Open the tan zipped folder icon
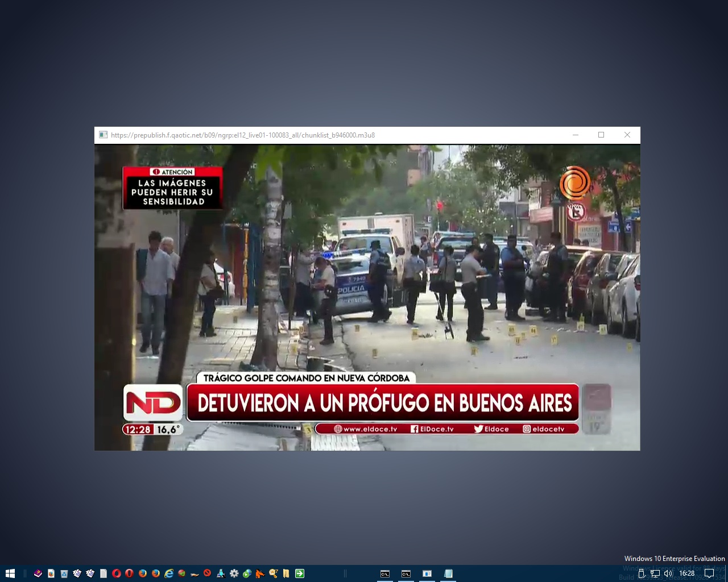This screenshot has height=582, width=728. click(x=286, y=573)
